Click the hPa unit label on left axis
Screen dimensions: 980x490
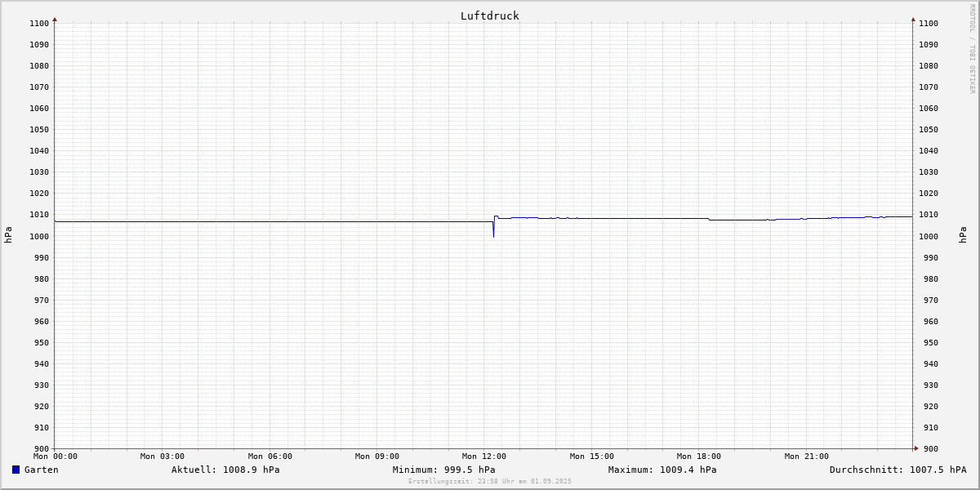tap(8, 234)
